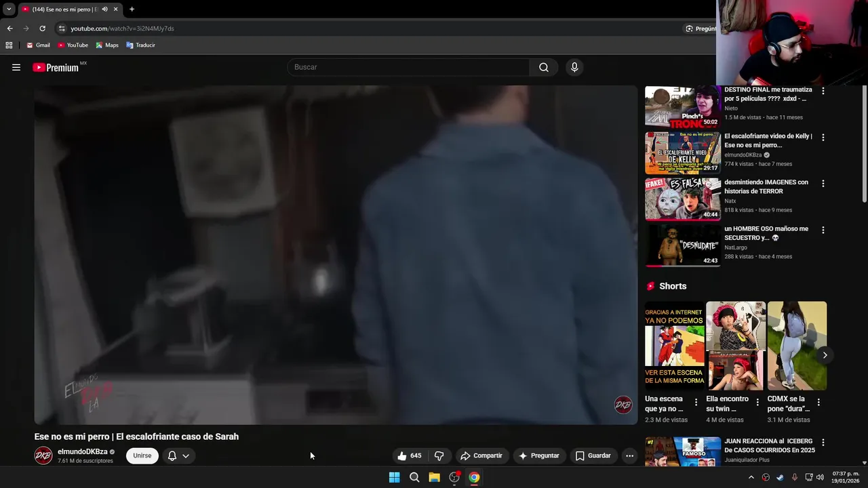Open El escalofriante video de Kelly title
Screen dimensions: 868x488
click(x=768, y=140)
